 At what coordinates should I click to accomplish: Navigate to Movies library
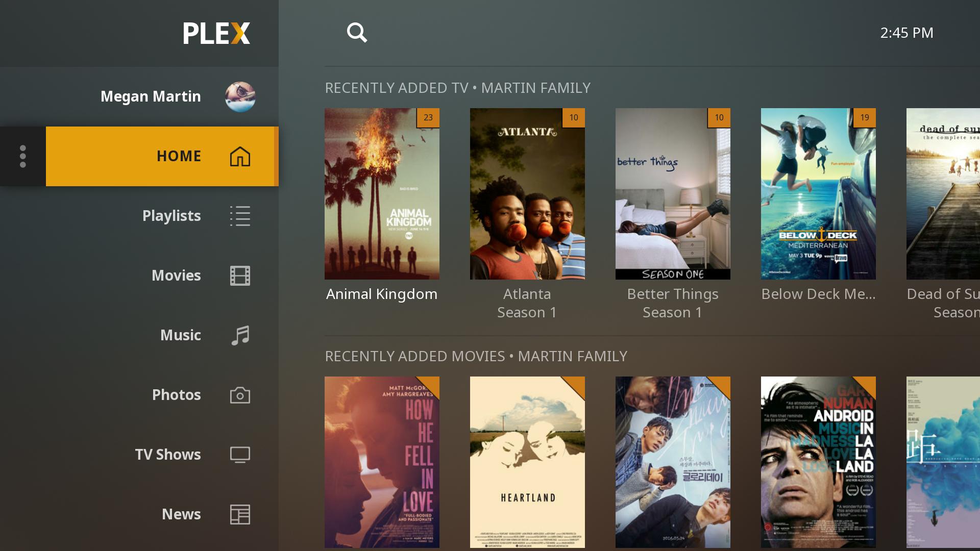[x=176, y=274]
